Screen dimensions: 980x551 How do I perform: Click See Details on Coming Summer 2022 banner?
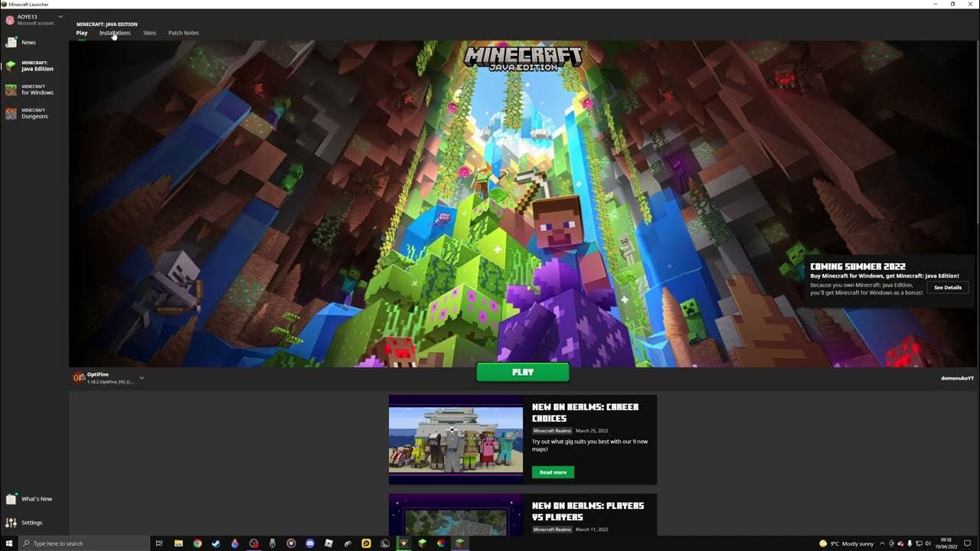(948, 288)
